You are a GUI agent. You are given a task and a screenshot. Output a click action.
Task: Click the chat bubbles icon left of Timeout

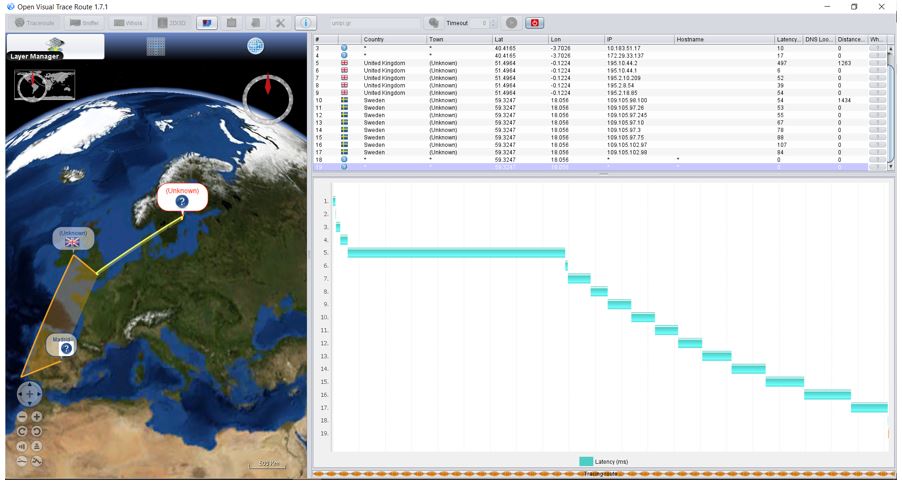point(434,23)
